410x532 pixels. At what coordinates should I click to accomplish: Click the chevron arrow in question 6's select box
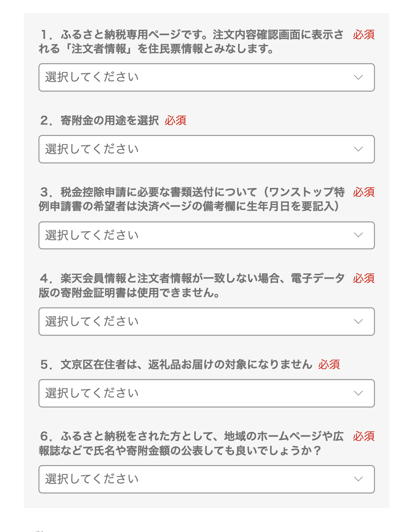click(358, 479)
